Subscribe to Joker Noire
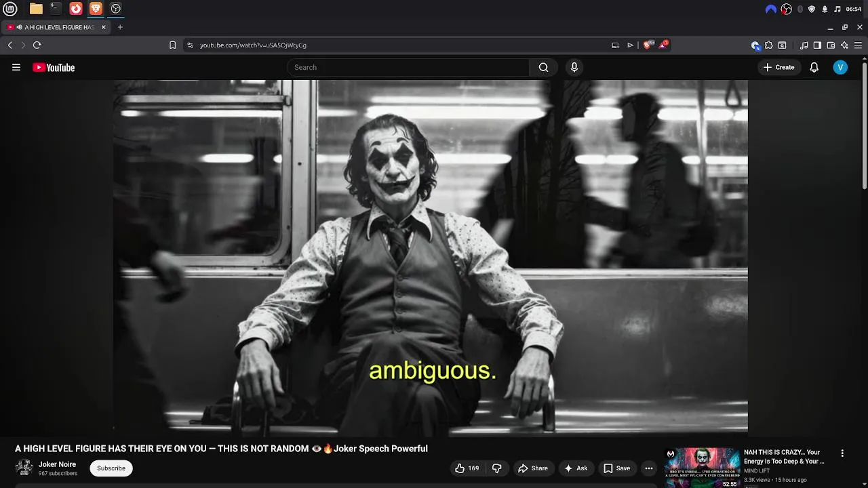 (111, 468)
